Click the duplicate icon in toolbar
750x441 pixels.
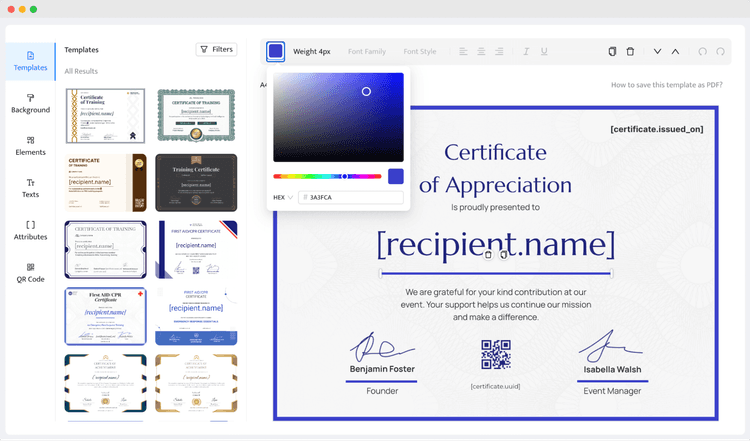(612, 51)
